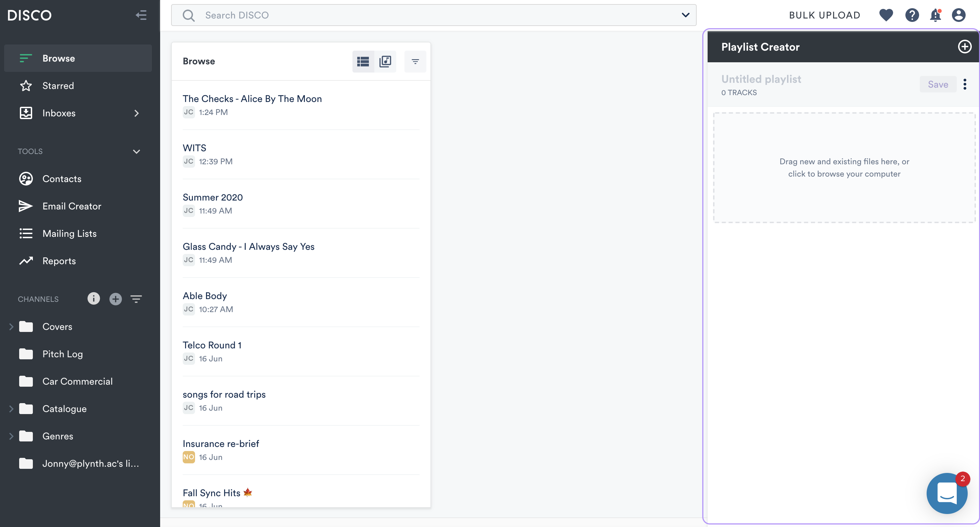Add a new channel with plus icon
The width and height of the screenshot is (980, 527).
(116, 299)
